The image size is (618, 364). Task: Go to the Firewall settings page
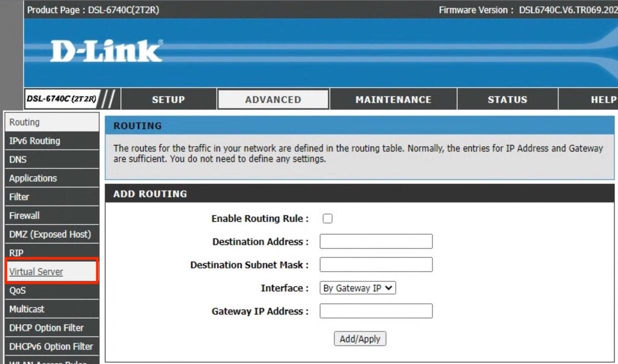click(x=24, y=216)
